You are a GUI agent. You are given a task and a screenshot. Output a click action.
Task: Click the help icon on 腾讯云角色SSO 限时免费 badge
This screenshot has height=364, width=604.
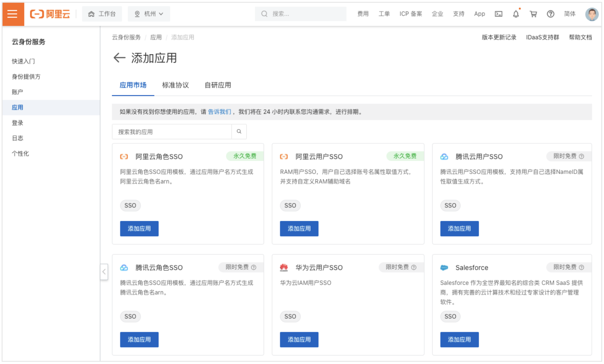pyautogui.click(x=254, y=267)
